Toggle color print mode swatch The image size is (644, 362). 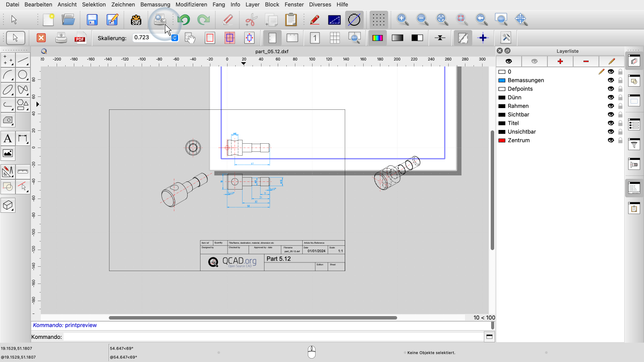pos(377,38)
